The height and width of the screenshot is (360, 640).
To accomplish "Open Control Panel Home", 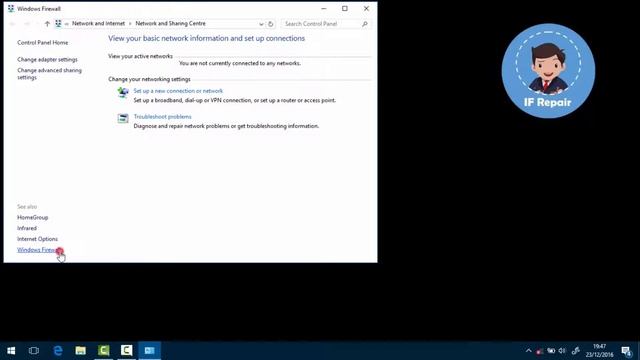I will click(42, 42).
